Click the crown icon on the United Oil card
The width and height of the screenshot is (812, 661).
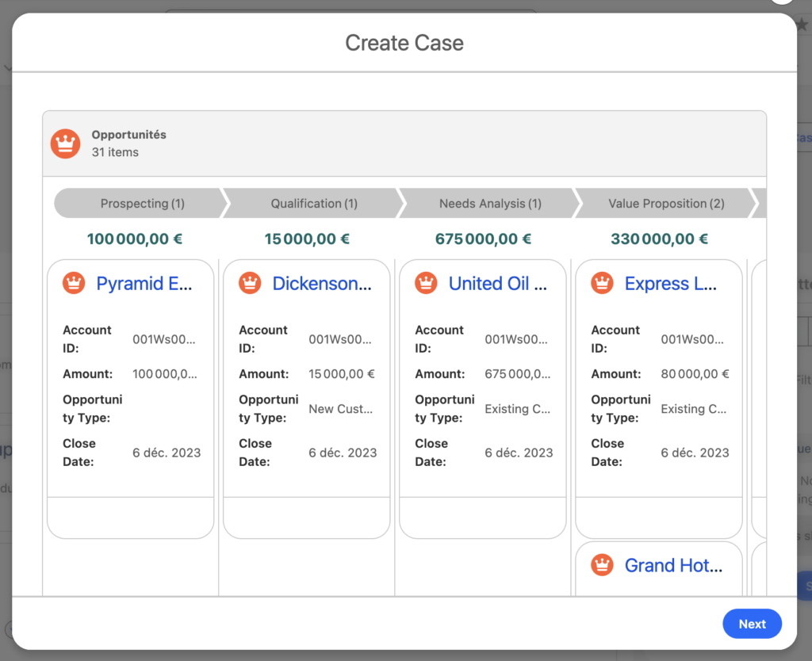click(x=425, y=282)
